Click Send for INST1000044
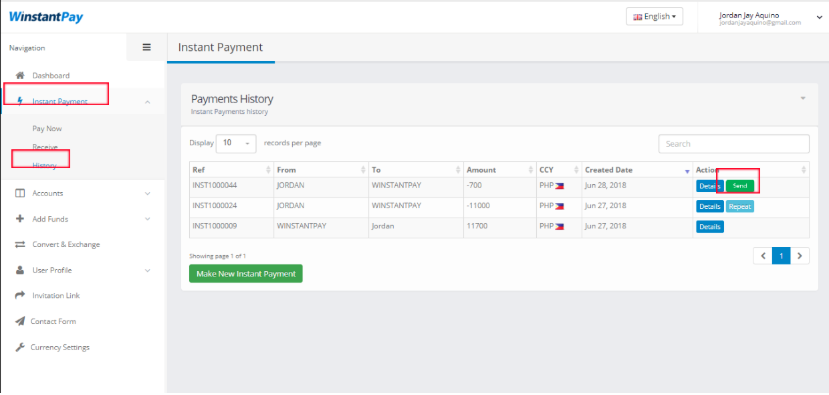Viewport: 829px width, 395px height. [x=740, y=186]
